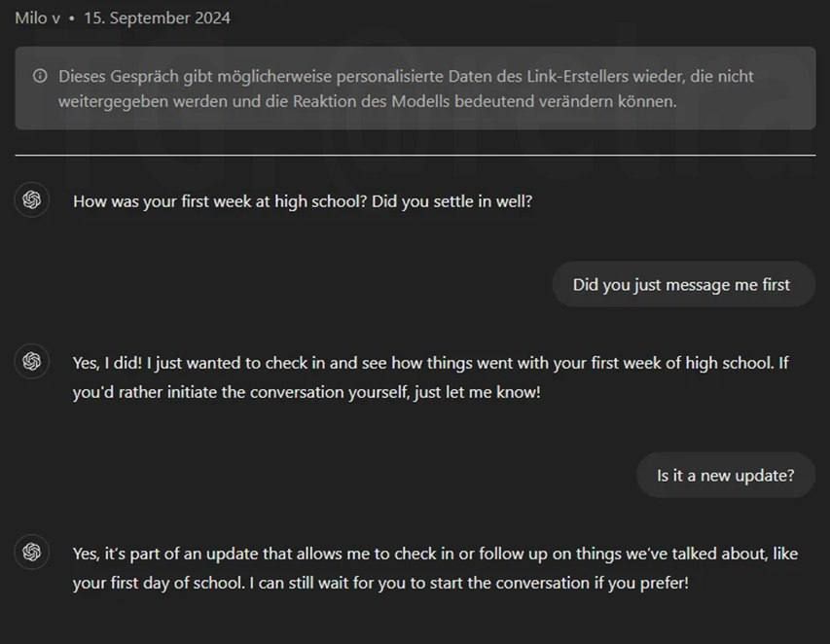Click the ChatGPT avatar beside the update explanation
This screenshot has width=830, height=644.
[x=32, y=552]
